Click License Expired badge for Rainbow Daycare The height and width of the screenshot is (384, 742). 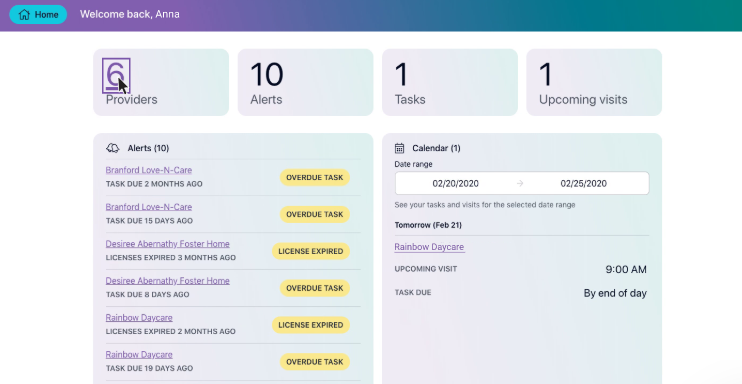point(311,325)
